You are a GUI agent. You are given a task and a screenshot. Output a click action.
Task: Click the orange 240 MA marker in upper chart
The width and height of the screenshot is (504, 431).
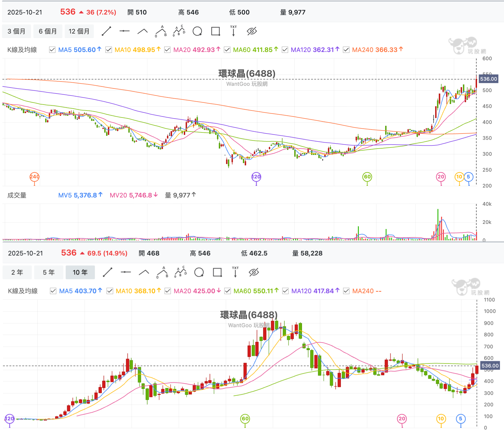pyautogui.click(x=35, y=177)
